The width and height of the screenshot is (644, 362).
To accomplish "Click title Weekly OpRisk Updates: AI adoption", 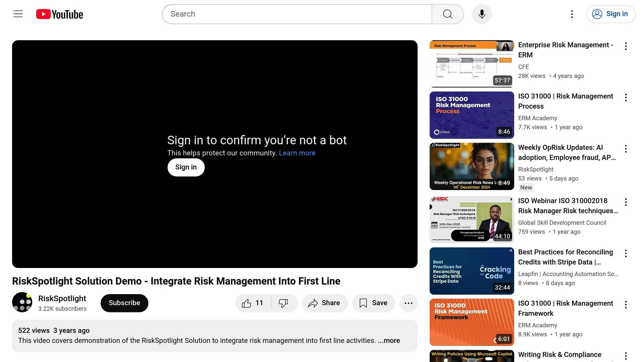I will point(567,152).
